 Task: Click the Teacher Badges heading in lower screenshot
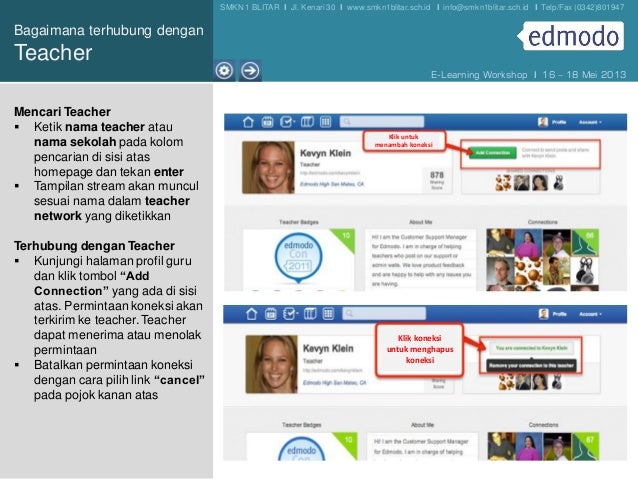pos(302,425)
